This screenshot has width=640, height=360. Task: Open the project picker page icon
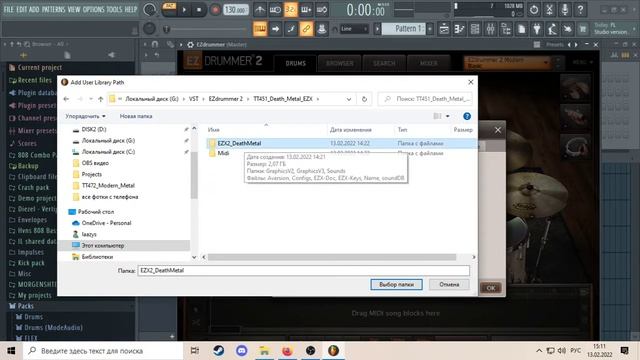click(521, 29)
